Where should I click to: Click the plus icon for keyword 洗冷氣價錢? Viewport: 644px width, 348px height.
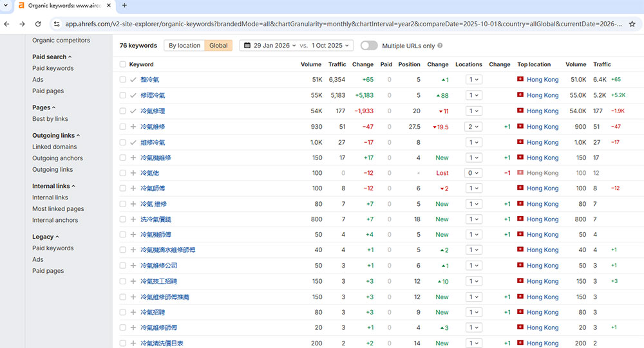pyautogui.click(x=133, y=219)
